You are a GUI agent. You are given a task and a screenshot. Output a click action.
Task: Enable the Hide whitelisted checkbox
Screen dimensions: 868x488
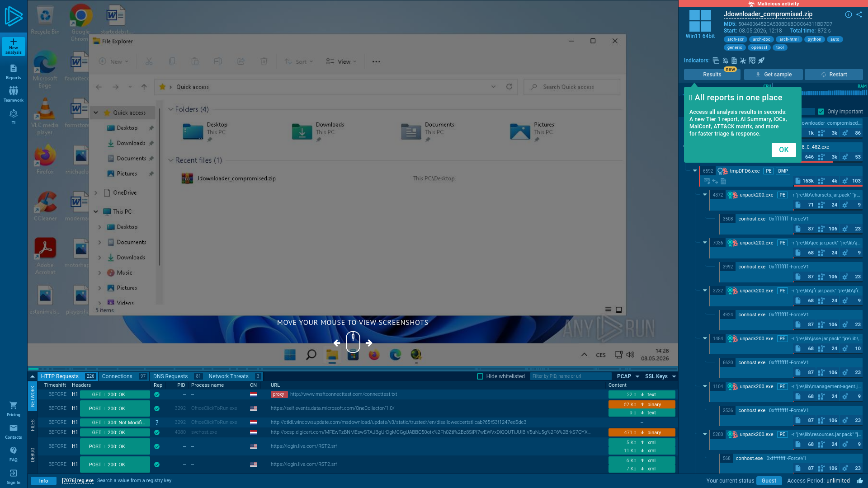[480, 376]
